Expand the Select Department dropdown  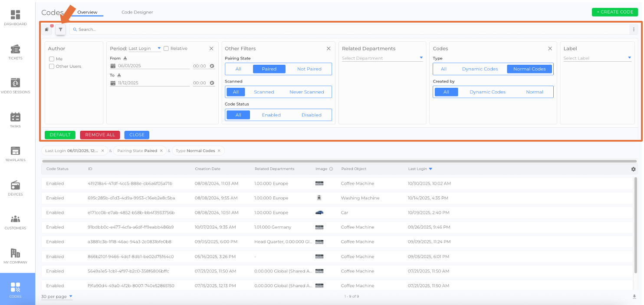click(x=382, y=58)
